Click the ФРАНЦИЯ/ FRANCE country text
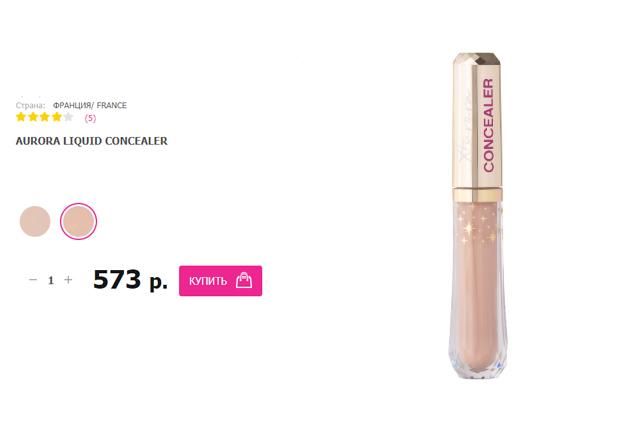 coord(90,105)
